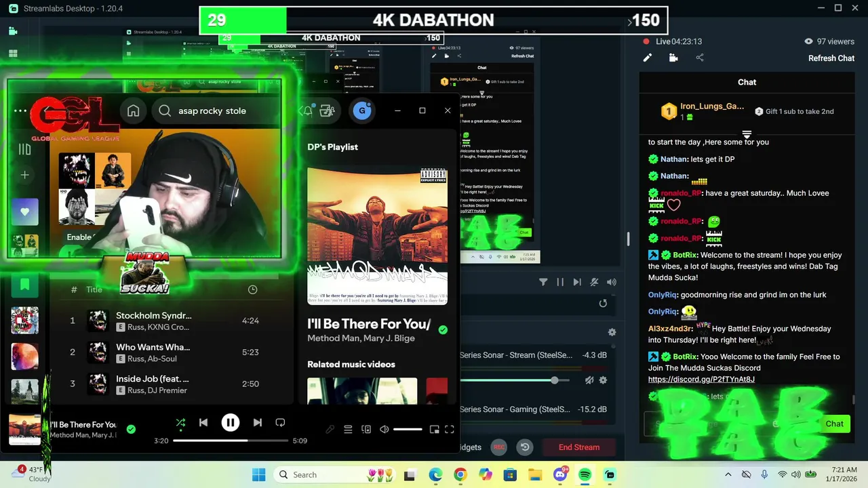Open Spotify notifications bell
The width and height of the screenshot is (868, 488).
307,110
